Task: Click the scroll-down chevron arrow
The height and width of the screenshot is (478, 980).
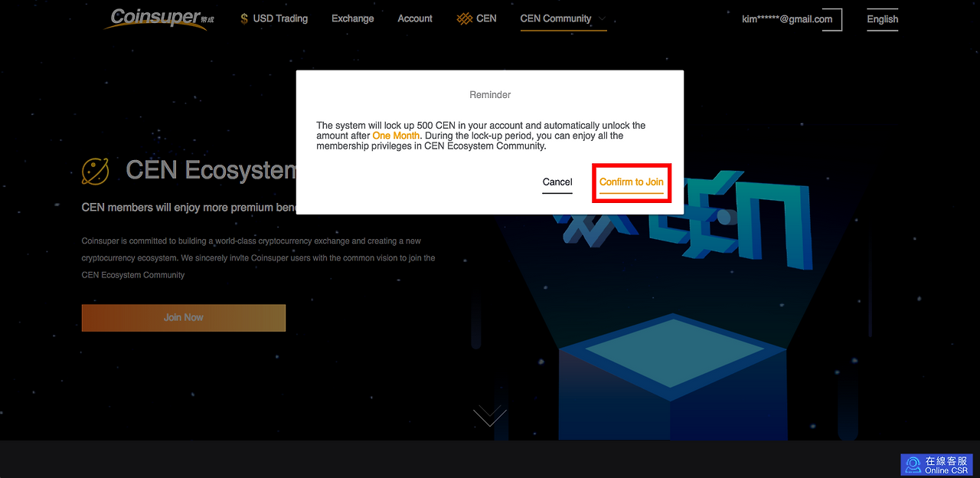Action: (x=490, y=415)
